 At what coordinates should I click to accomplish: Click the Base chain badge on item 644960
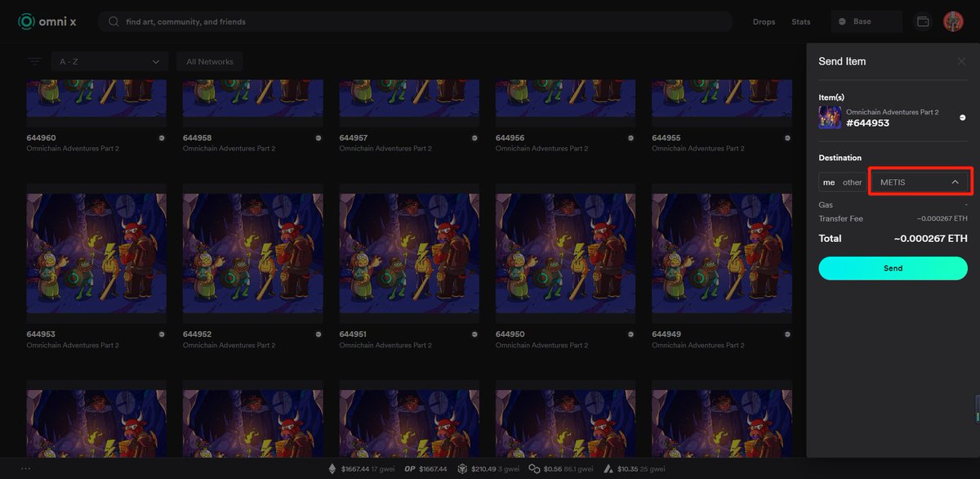[x=161, y=138]
